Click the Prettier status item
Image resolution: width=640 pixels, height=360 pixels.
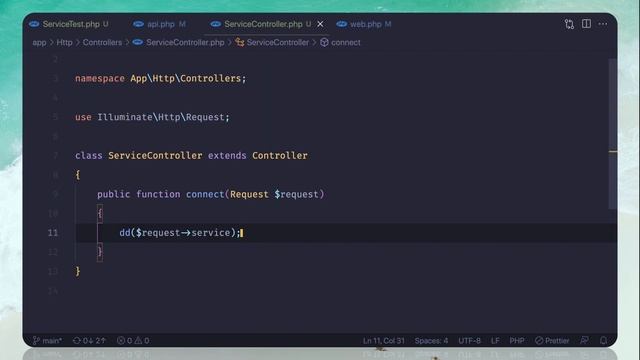(x=552, y=340)
